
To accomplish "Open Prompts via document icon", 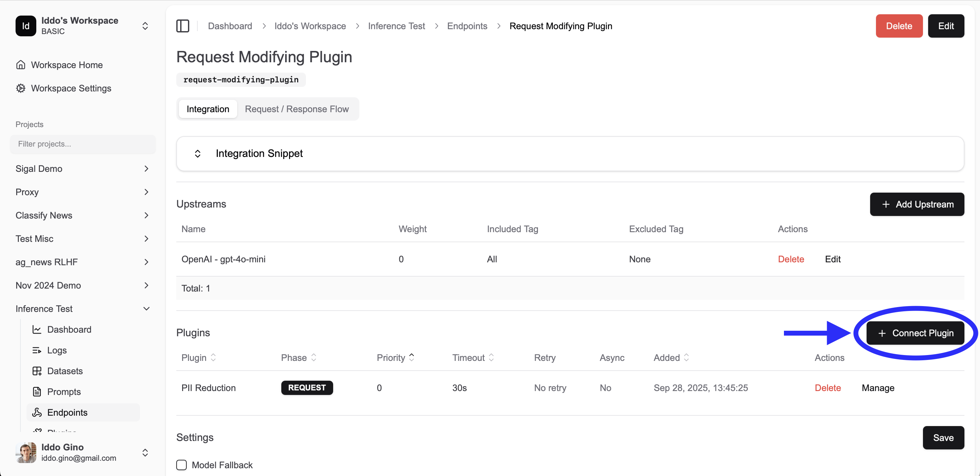I will click(37, 391).
